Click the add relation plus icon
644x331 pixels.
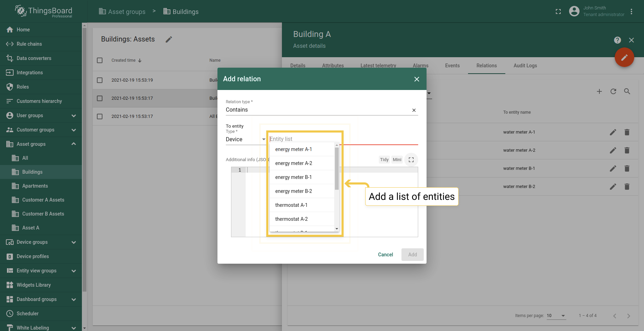click(x=599, y=91)
